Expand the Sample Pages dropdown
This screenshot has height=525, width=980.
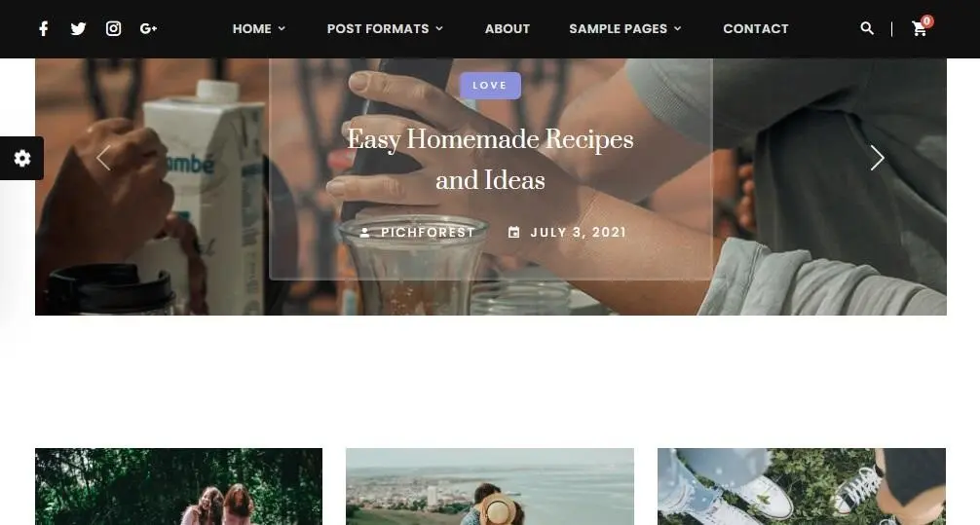[x=625, y=29]
